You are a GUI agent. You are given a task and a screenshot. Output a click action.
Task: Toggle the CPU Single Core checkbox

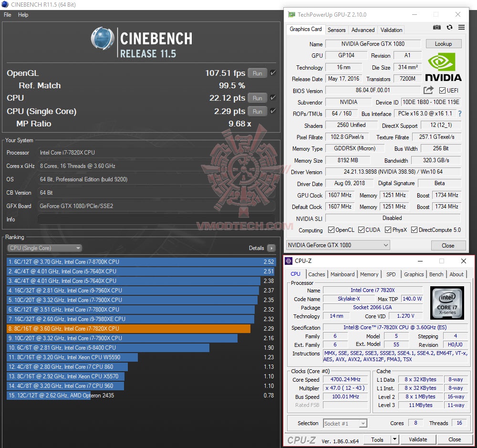tap(273, 111)
